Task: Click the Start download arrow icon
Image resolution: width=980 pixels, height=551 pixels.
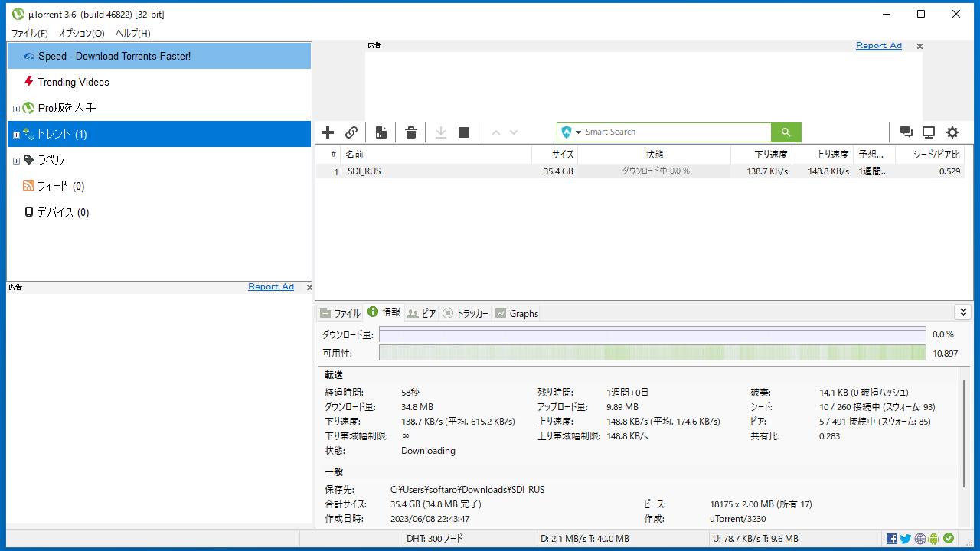Action: (x=441, y=132)
